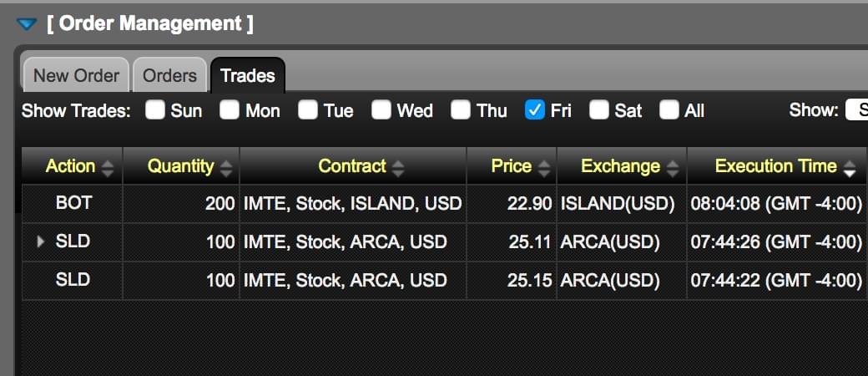Click the Order Management panel title
Image resolution: width=868 pixels, height=376 pixels.
tap(150, 23)
